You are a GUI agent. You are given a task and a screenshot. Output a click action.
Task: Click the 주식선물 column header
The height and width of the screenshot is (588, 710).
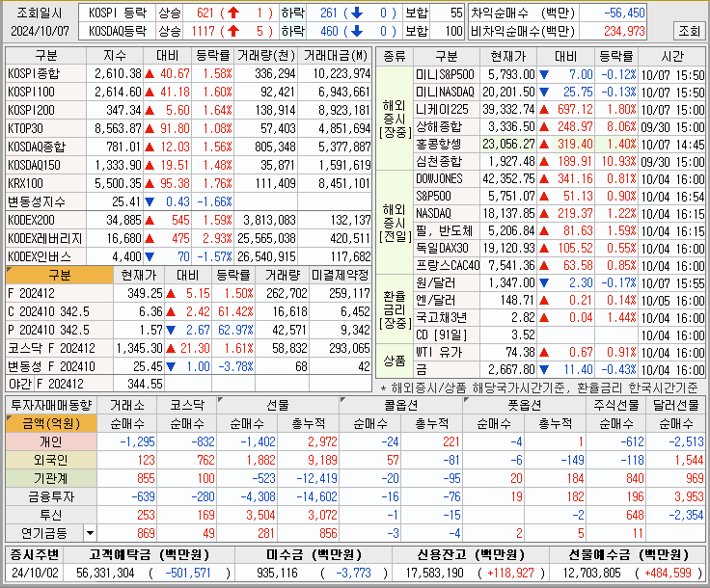pyautogui.click(x=615, y=405)
